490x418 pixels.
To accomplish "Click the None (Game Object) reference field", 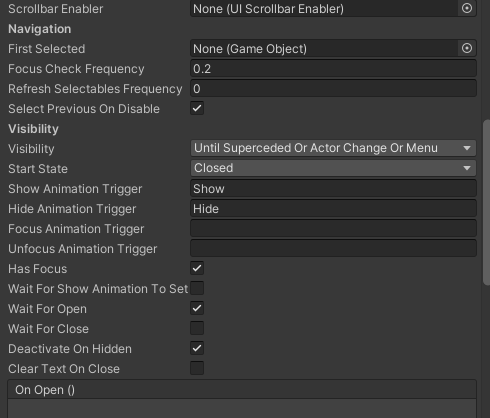I will click(x=325, y=48).
